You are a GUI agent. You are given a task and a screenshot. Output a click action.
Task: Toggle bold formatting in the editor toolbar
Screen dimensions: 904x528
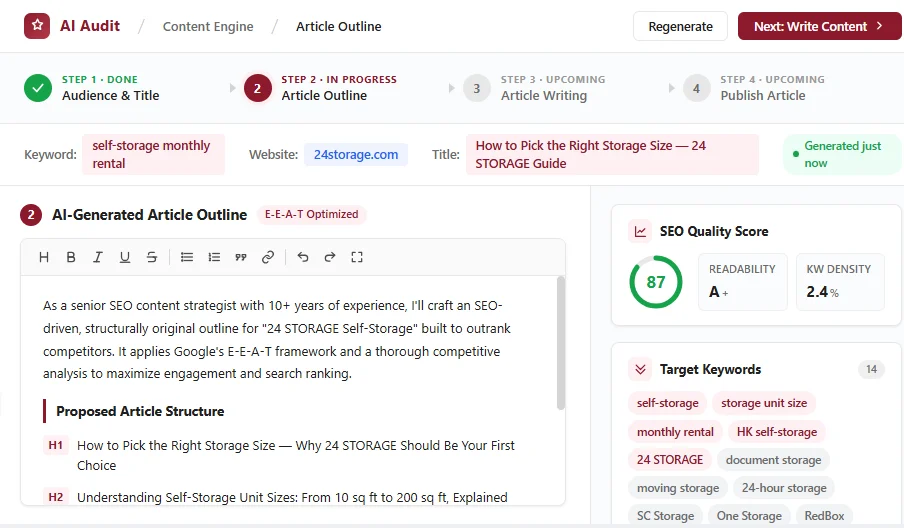71,257
